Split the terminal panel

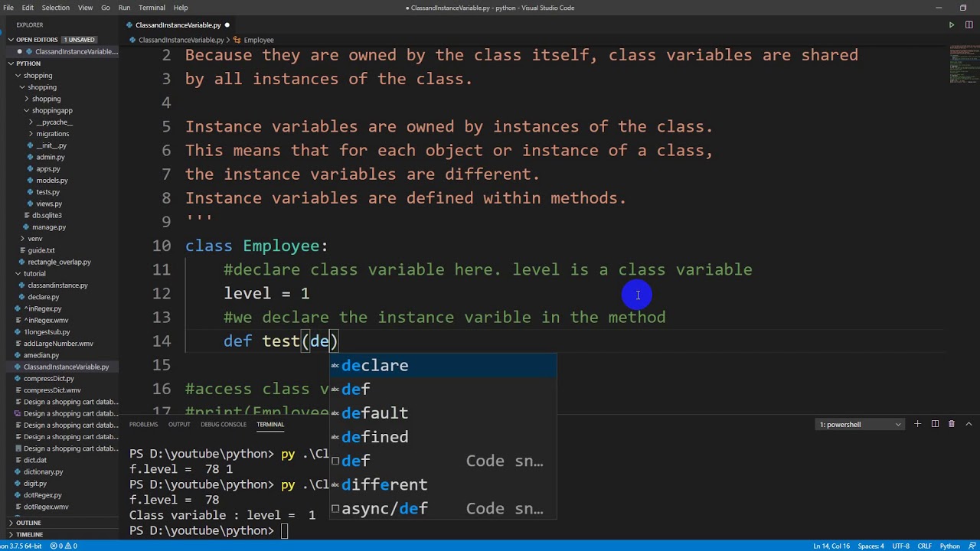[935, 424]
